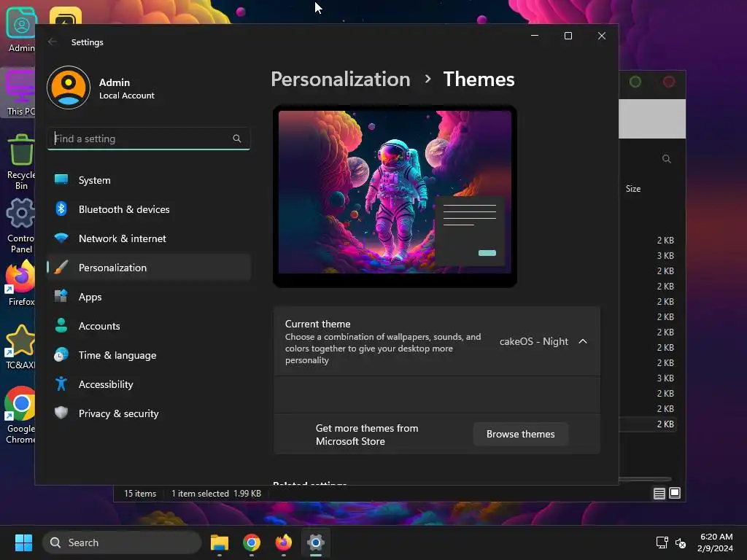This screenshot has width=747, height=560.
Task: Go back to Personalization breadcrumb
Action: tap(341, 79)
